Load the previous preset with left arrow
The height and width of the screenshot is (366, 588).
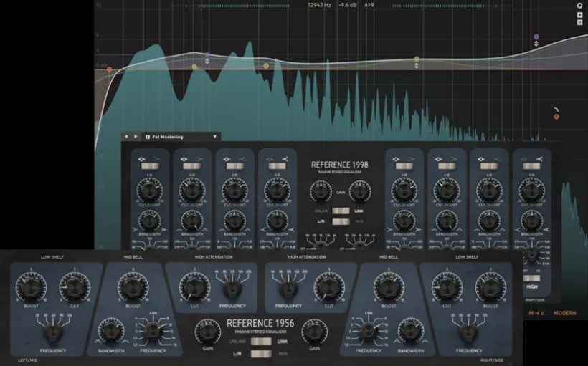(x=126, y=137)
